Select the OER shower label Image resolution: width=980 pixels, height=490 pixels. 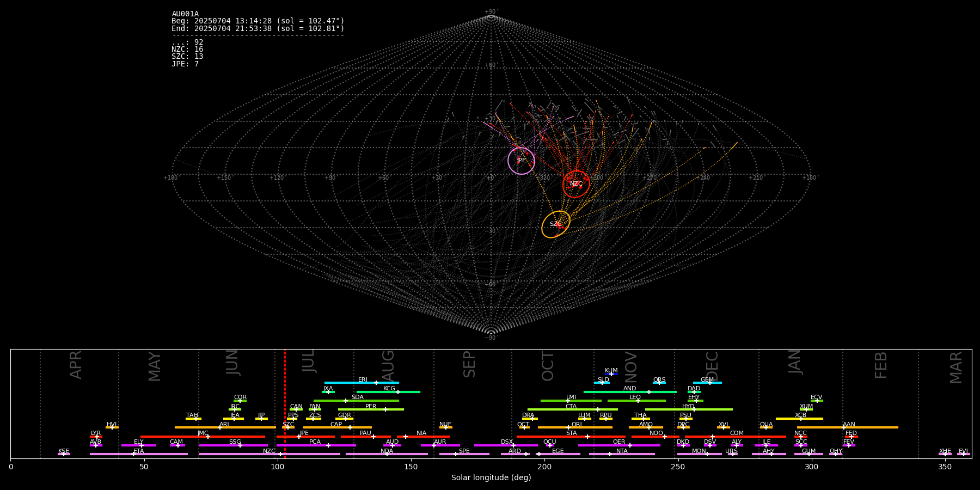click(x=619, y=442)
